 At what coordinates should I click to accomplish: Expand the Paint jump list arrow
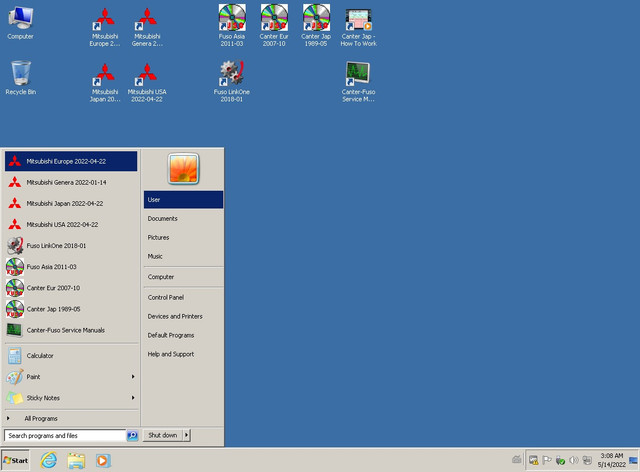133,376
